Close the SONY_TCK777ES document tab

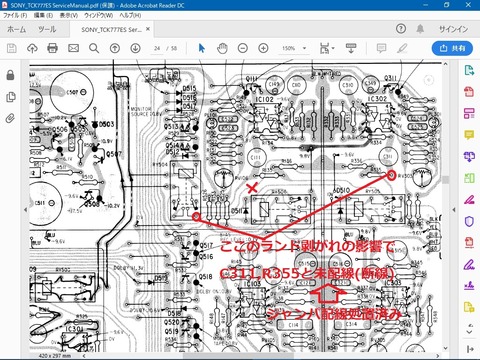(148, 29)
